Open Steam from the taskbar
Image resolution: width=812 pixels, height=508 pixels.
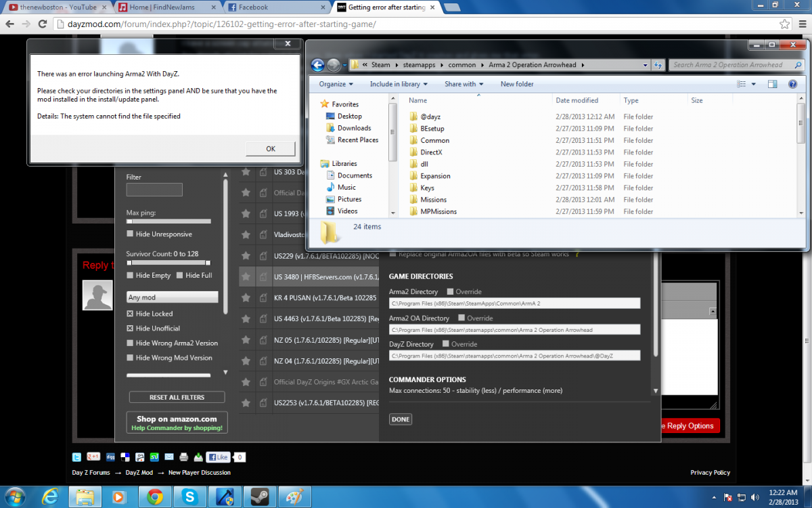coord(260,497)
